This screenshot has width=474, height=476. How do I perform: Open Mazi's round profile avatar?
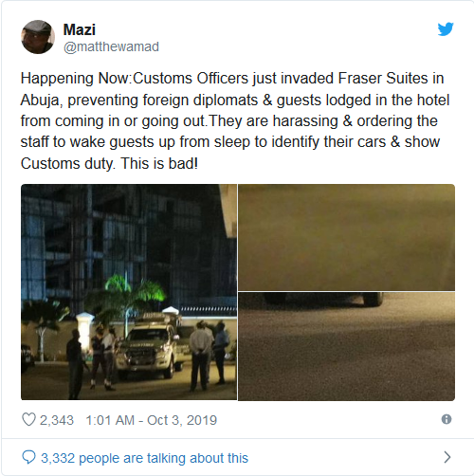click(x=38, y=37)
